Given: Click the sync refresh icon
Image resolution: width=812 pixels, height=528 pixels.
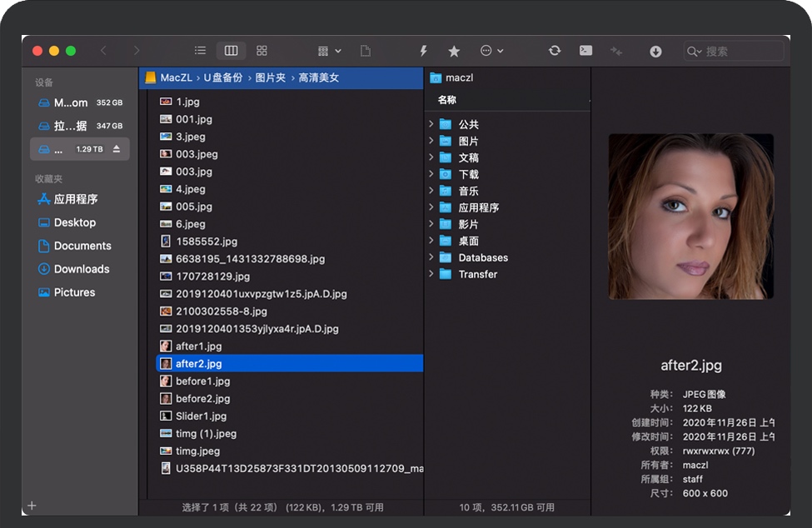Looking at the screenshot, I should [x=555, y=51].
